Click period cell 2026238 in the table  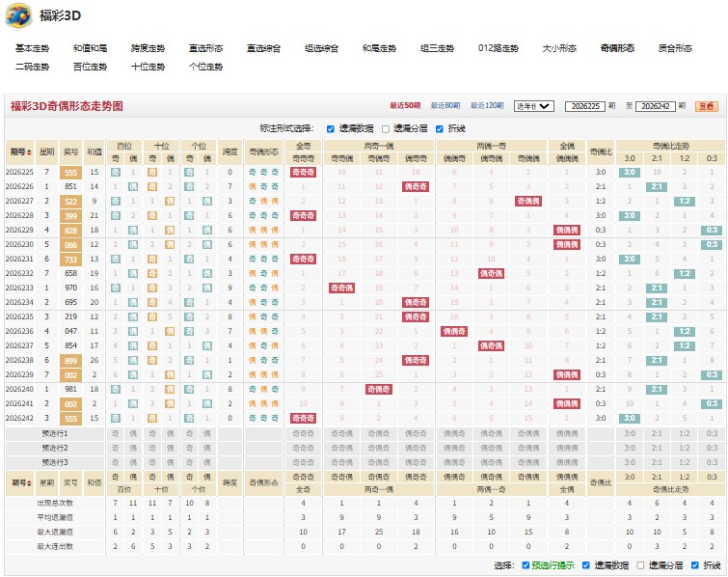pos(19,360)
